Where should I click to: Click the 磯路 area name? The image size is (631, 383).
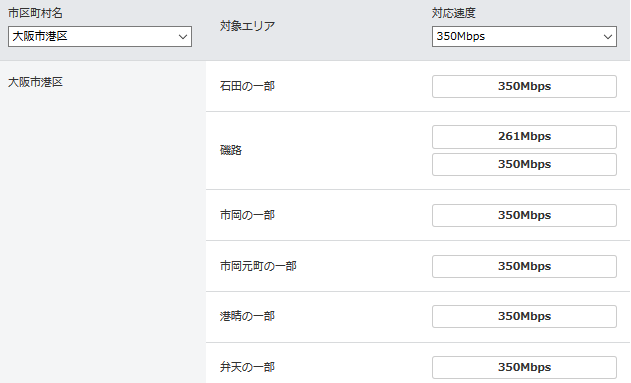point(231,150)
